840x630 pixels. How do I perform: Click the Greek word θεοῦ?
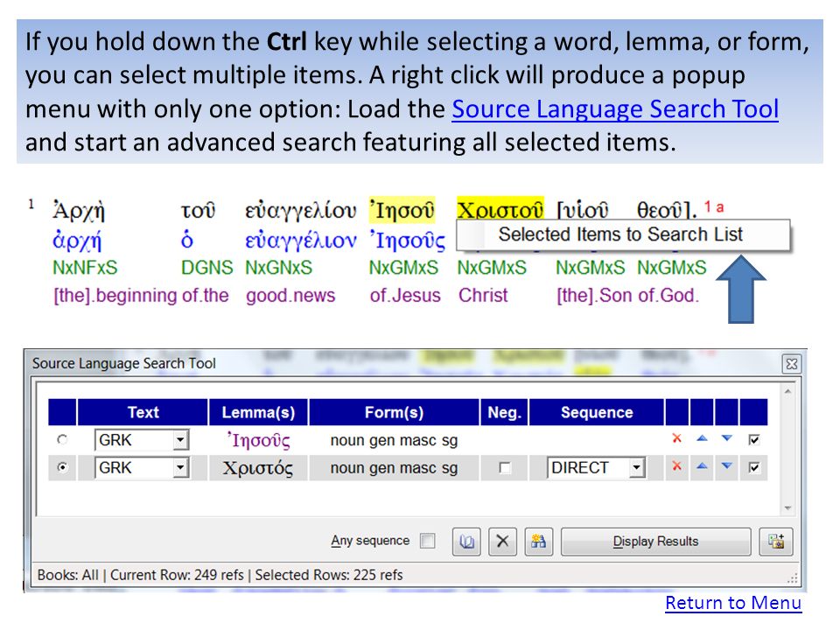[664, 211]
